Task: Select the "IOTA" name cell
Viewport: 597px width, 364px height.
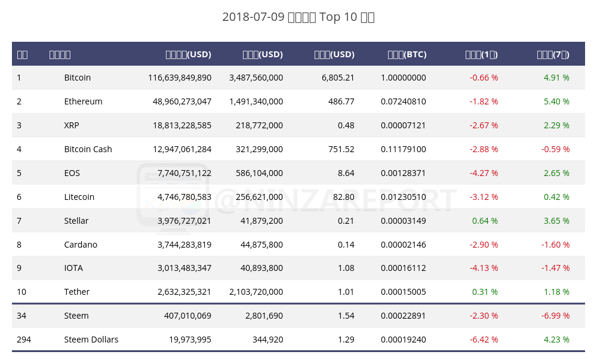Action: tap(73, 268)
